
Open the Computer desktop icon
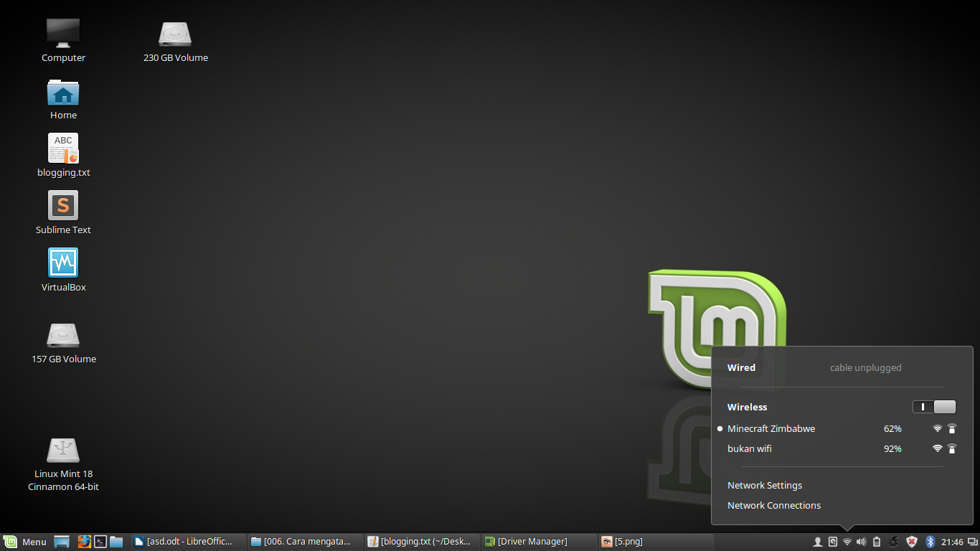(63, 33)
